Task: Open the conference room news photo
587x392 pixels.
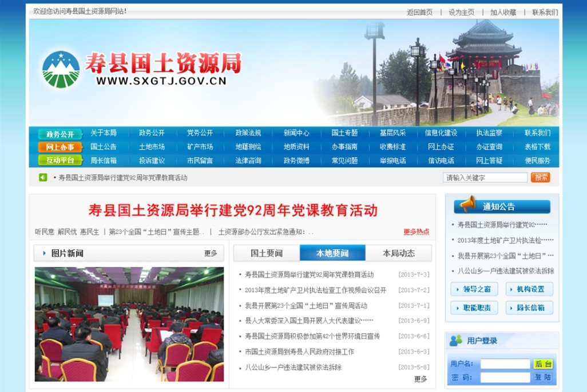Action: [x=129, y=324]
